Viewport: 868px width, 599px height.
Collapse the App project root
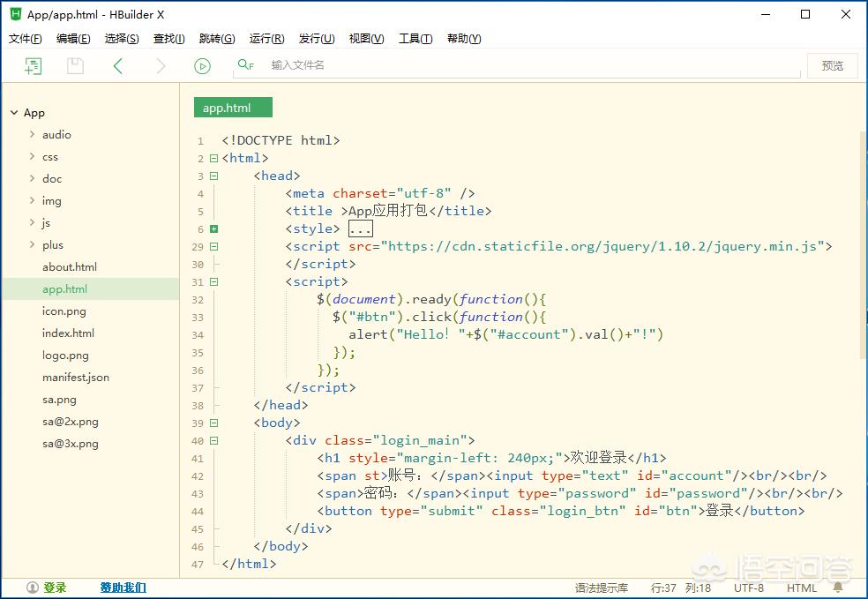pyautogui.click(x=14, y=112)
